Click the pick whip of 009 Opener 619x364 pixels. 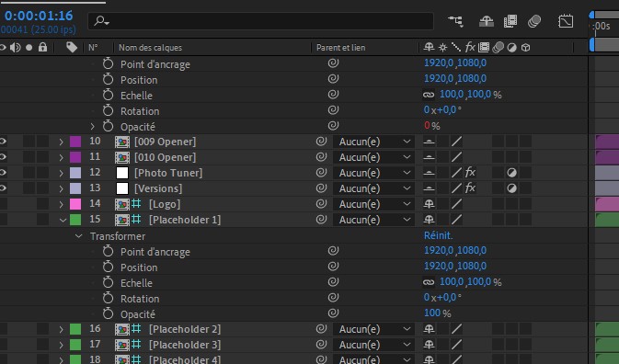pyautogui.click(x=321, y=142)
